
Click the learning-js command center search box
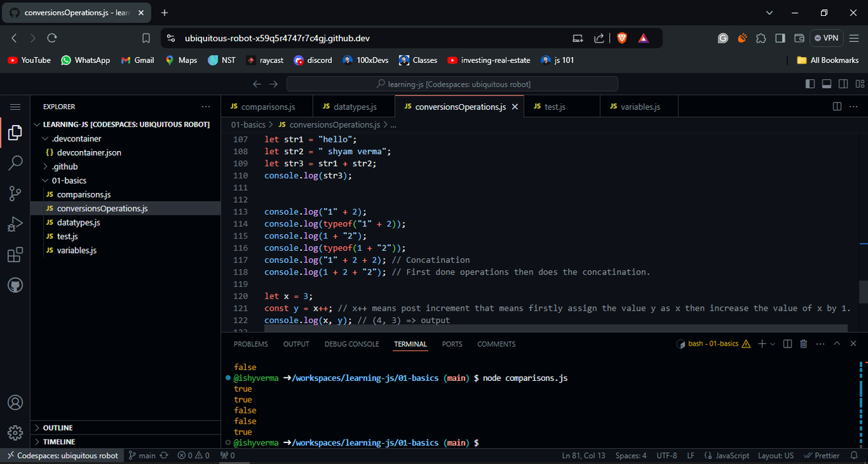(x=452, y=84)
